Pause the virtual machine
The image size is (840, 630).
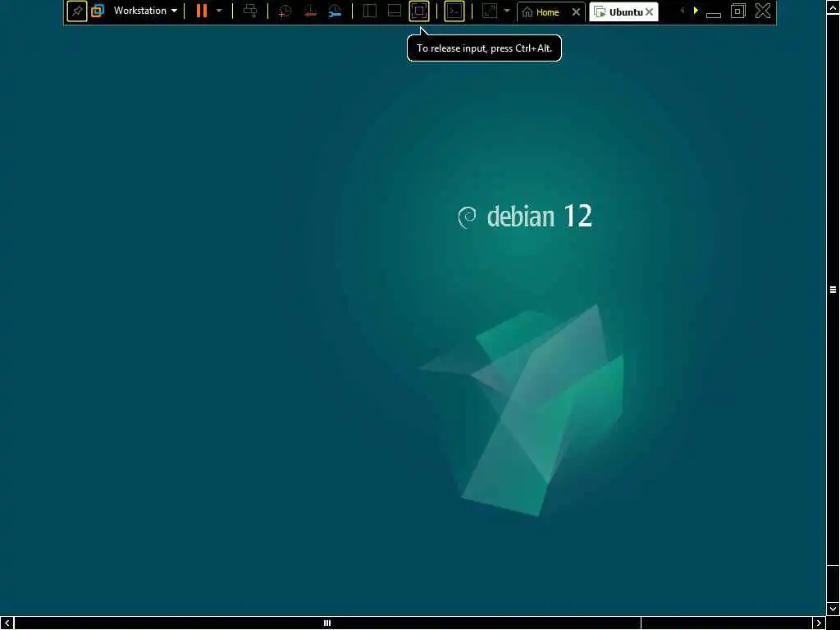point(202,11)
